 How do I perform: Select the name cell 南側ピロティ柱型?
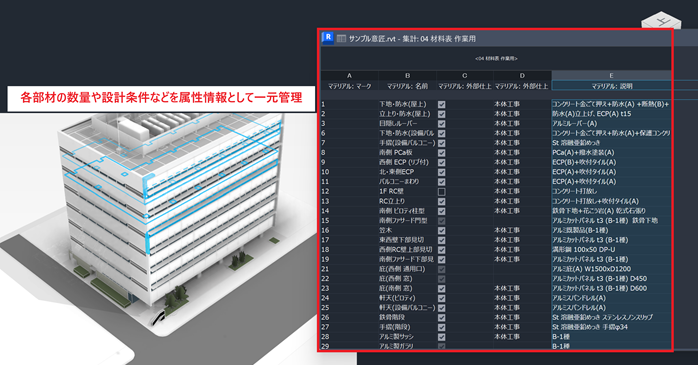(407, 211)
